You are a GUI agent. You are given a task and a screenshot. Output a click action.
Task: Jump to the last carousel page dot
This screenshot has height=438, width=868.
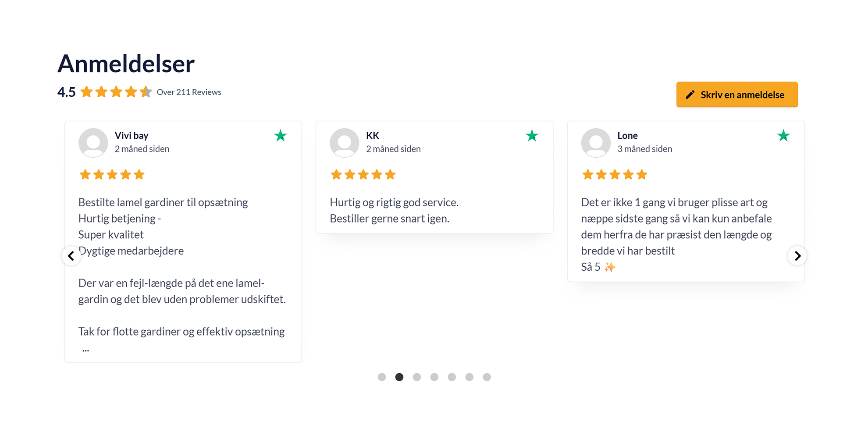(x=487, y=377)
